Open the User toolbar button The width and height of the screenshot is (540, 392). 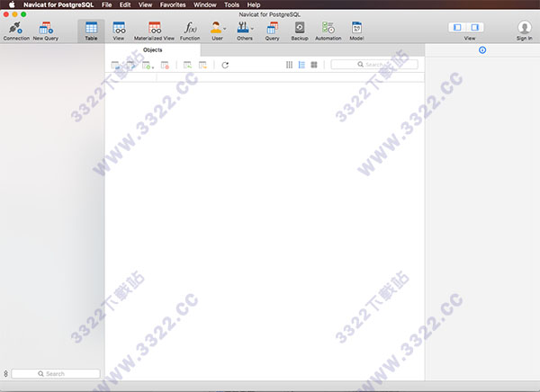[216, 31]
